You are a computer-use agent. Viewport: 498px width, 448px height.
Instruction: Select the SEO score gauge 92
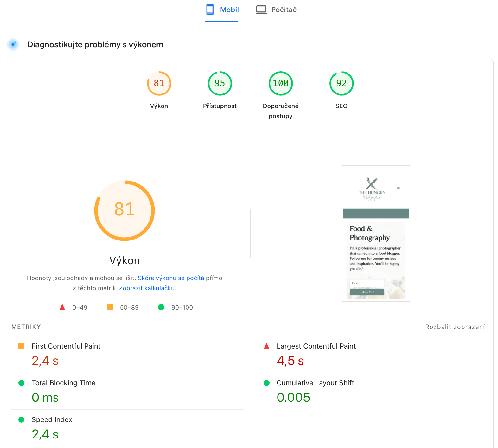342,83
